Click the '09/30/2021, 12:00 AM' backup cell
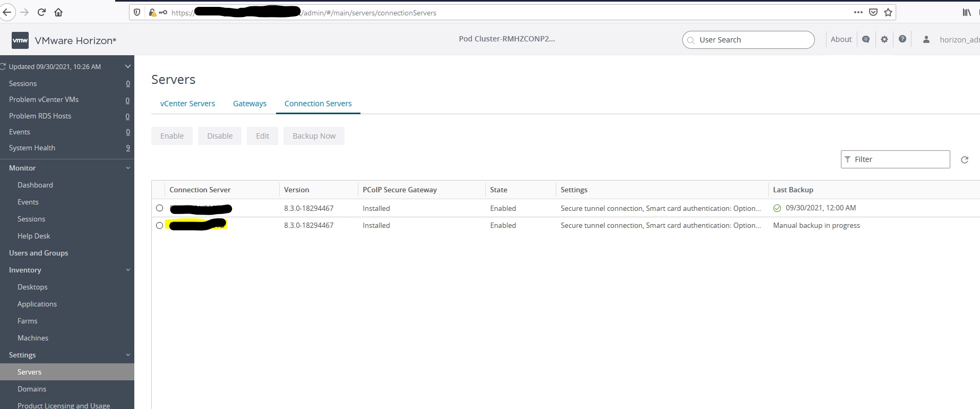This screenshot has height=409, width=980. pos(821,208)
